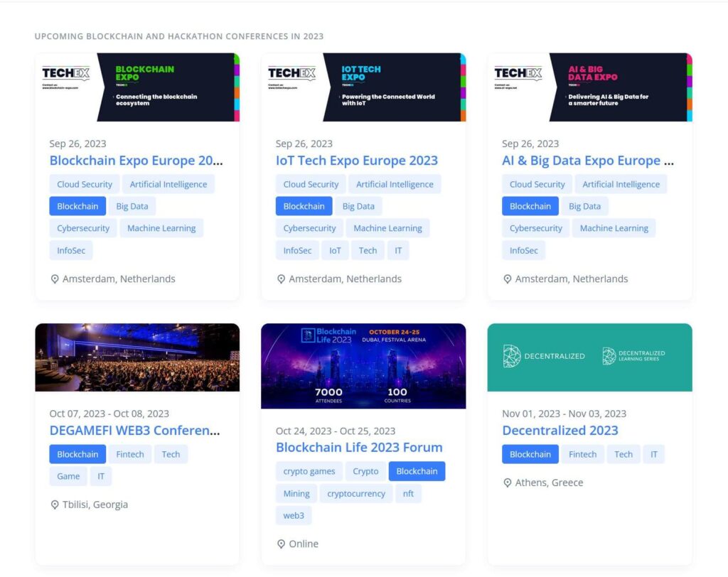Select the crypto games tag
The width and height of the screenshot is (728, 577).
coord(309,471)
